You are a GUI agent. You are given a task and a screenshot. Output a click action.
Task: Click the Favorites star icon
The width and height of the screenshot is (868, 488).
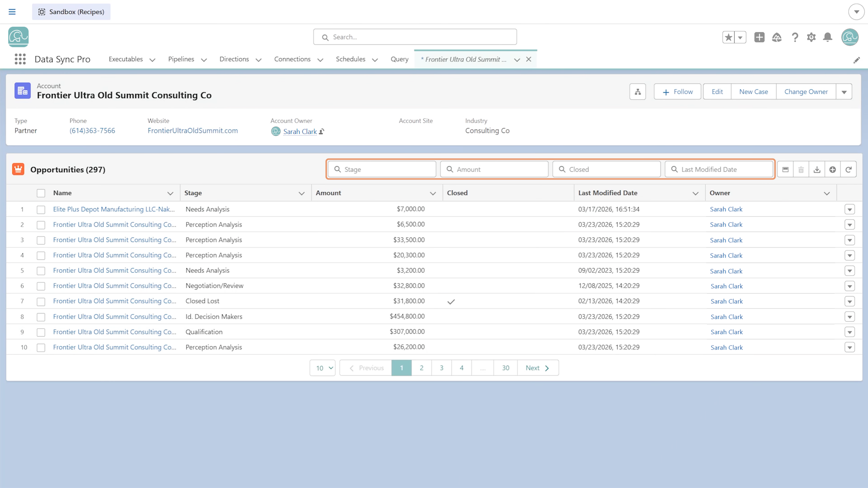point(729,37)
